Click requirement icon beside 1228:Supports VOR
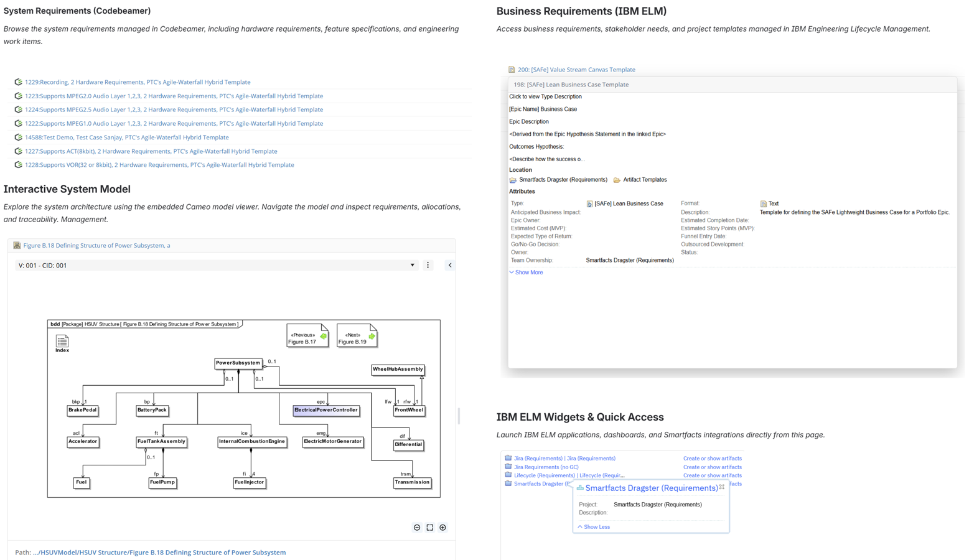 pyautogui.click(x=18, y=165)
